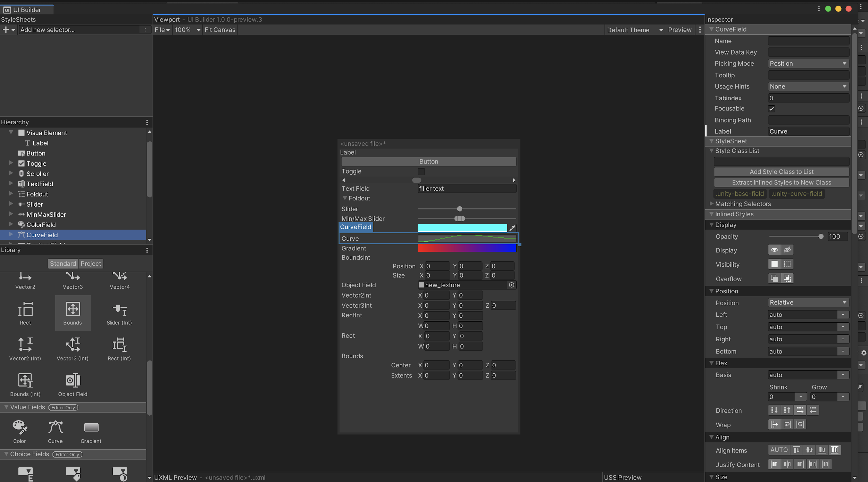Click the cyan color field swatch

point(462,228)
